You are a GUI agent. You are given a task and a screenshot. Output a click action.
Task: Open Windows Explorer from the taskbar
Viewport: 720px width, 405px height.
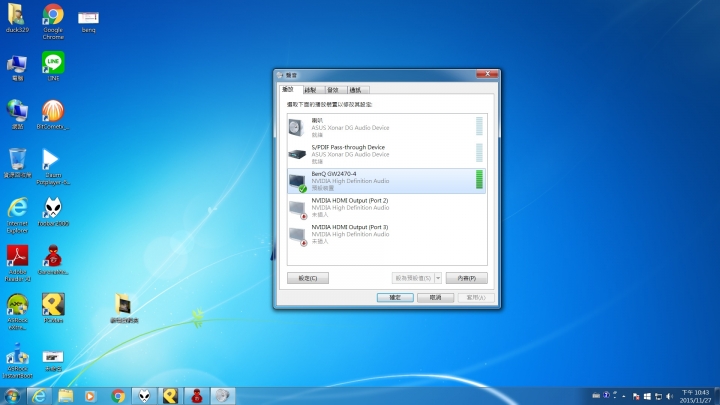(65, 396)
